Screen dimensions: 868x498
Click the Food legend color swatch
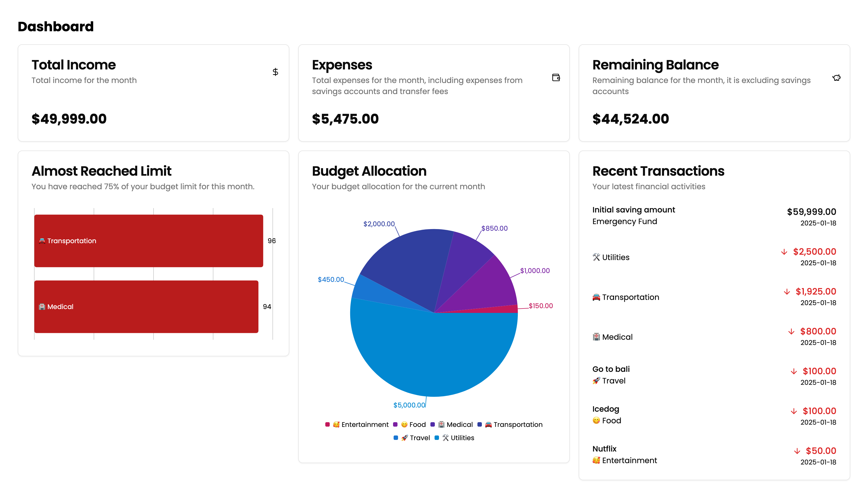pos(395,424)
